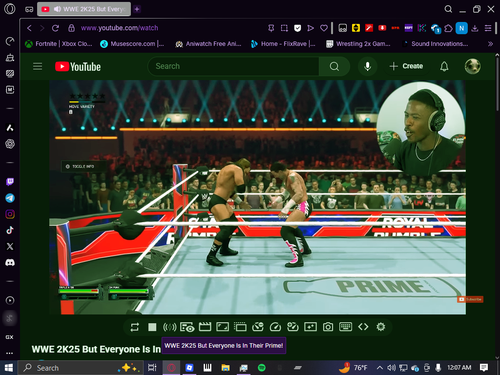The width and height of the screenshot is (500, 375).
Task: Show hidden system tray icons
Action: (379, 368)
